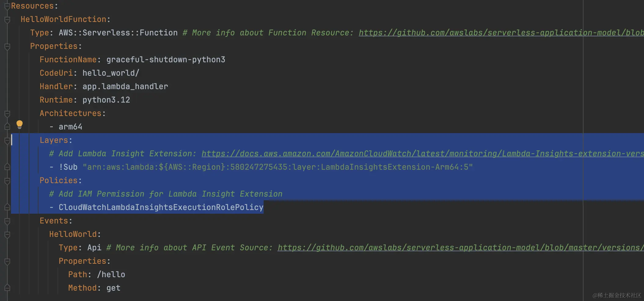Image resolution: width=644 pixels, height=301 pixels.
Task: Fold the HelloWorldFunction block in gutter
Action: click(7, 20)
